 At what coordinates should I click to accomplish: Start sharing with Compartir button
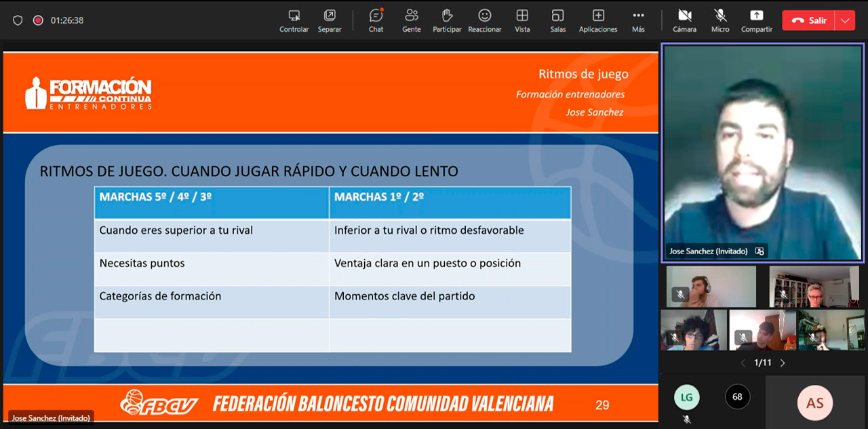(756, 20)
